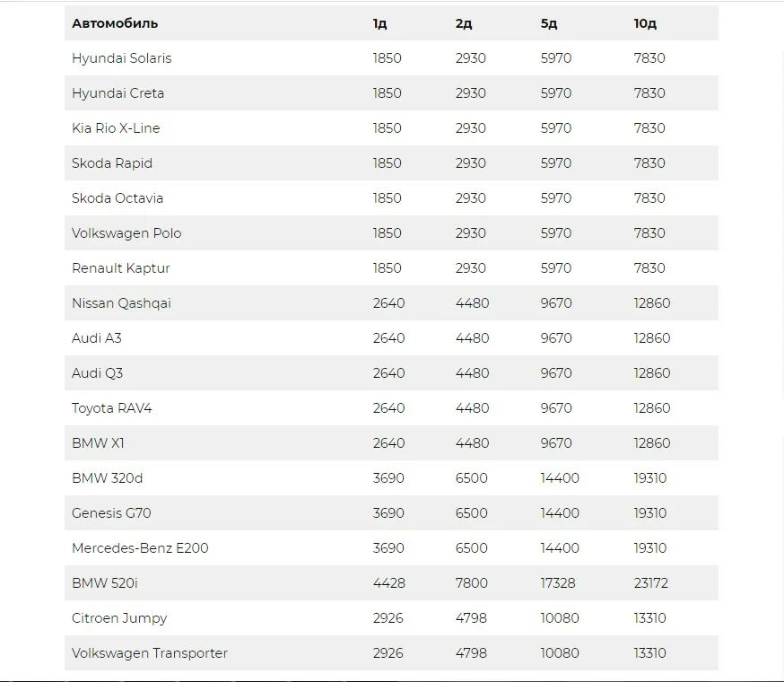
Task: Select Genesis G70 5-day price 14400
Action: pos(560,513)
